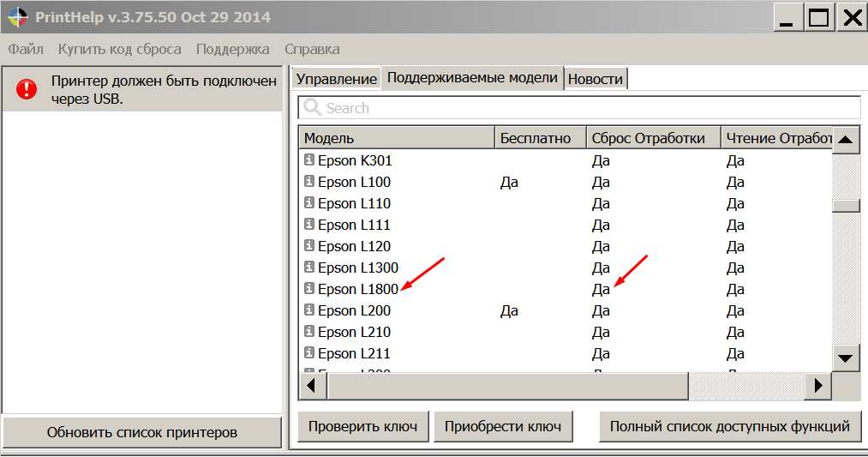Click Сброс Отработки Да for Epson K301
This screenshot has width=868, height=457.
601,161
